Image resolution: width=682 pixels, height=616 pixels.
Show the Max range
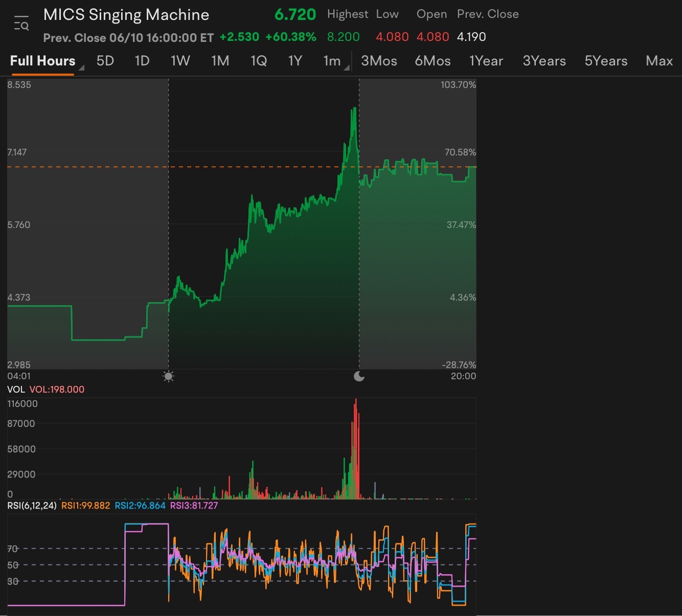[659, 61]
